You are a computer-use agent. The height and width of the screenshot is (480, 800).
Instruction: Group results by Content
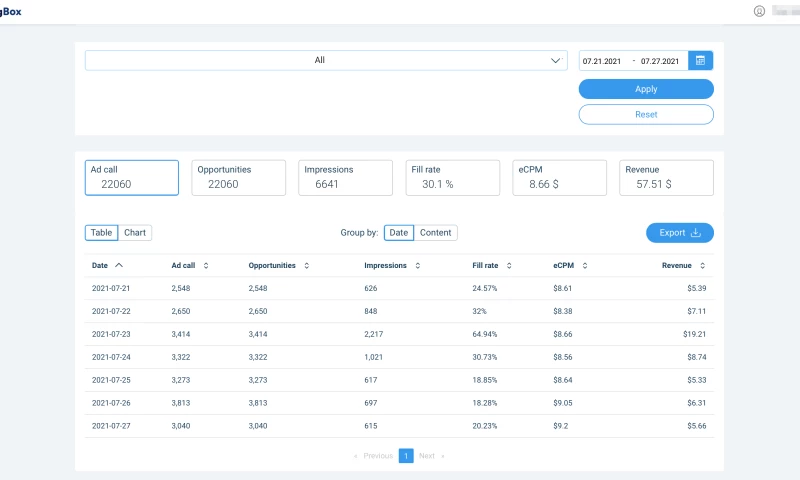pos(435,233)
